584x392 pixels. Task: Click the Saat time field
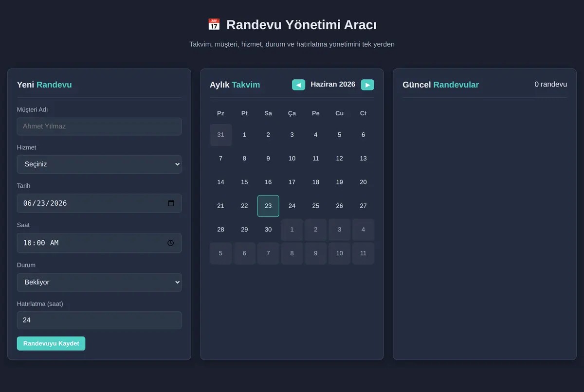click(99, 243)
